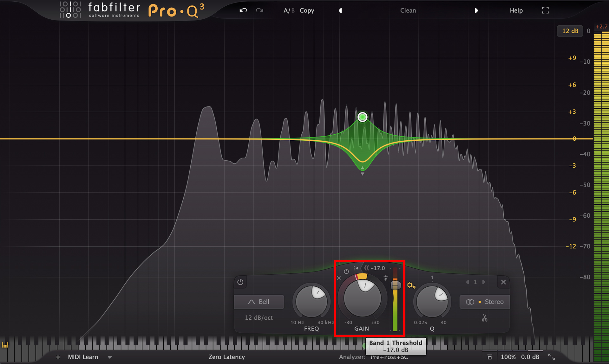Toggle auto threshold double-arrow button
Screen dimensions: 609x364
click(x=366, y=268)
